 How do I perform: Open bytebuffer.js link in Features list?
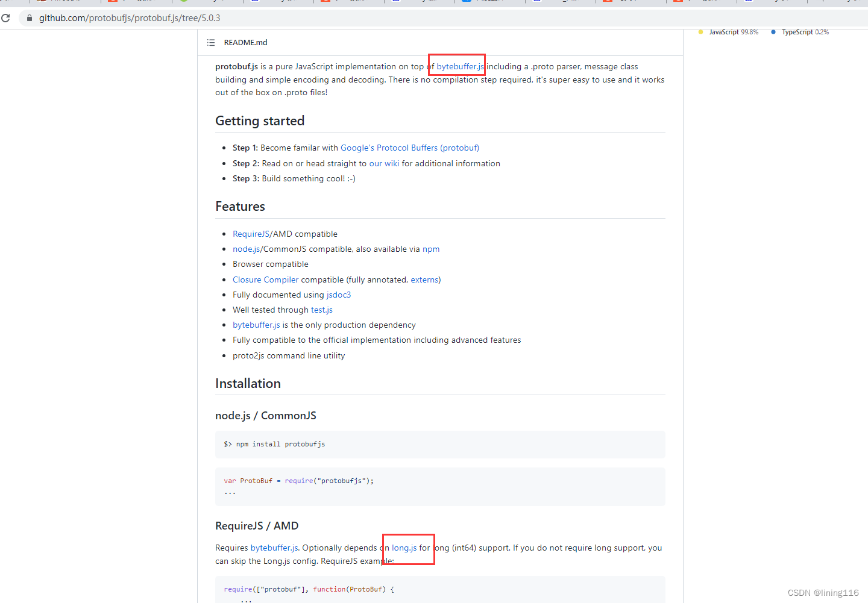pos(256,325)
